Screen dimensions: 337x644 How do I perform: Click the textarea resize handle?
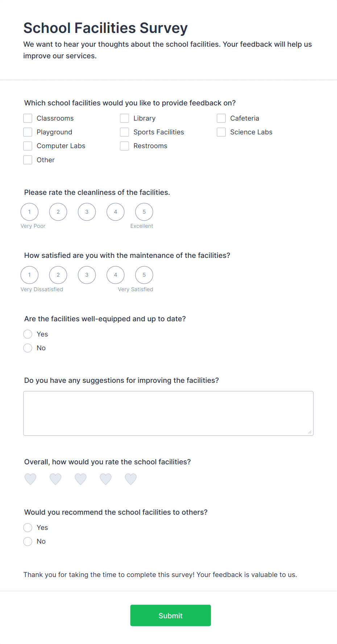coord(311,432)
